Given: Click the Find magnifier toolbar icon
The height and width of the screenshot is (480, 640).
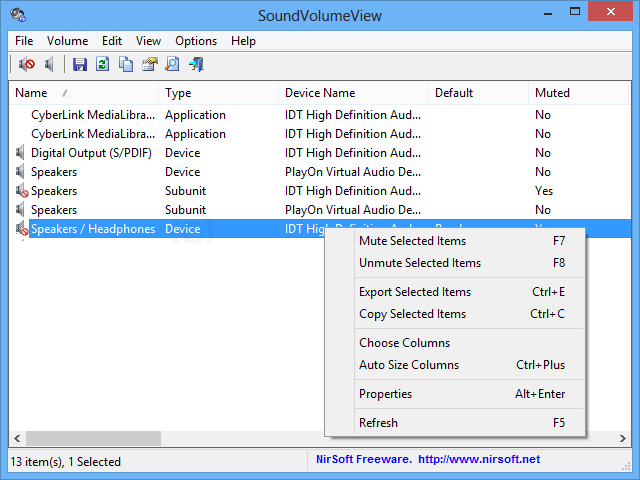Looking at the screenshot, I should [172, 65].
